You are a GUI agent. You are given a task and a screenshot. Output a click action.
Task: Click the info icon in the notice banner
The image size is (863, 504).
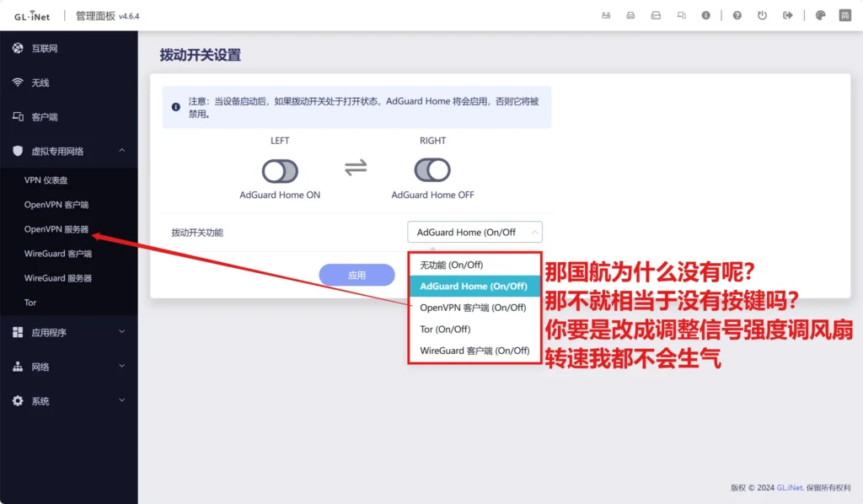(175, 107)
